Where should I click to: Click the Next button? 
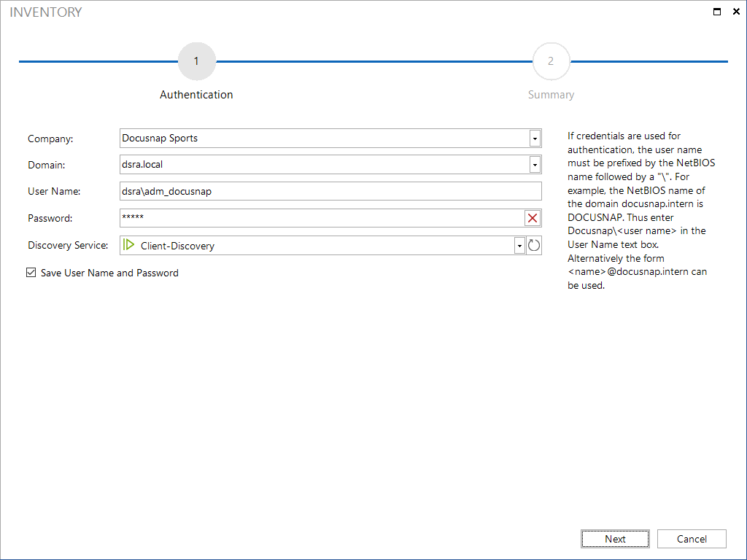click(x=615, y=539)
